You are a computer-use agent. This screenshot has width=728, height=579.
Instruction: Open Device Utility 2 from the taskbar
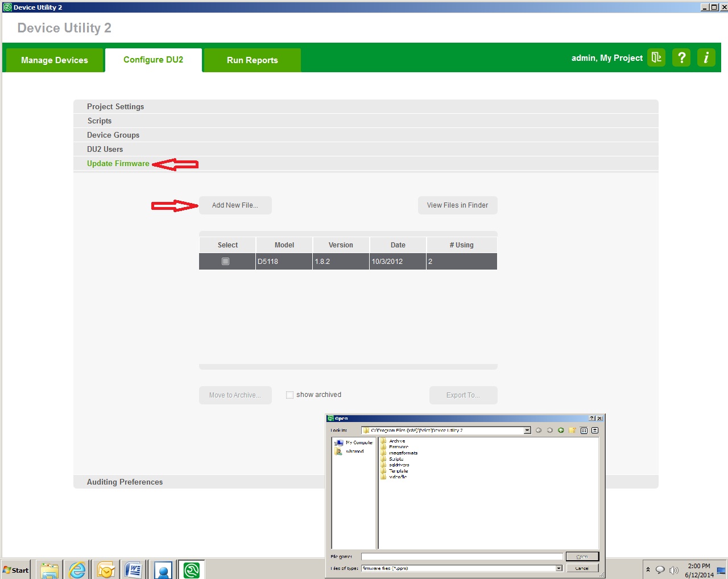[191, 569]
